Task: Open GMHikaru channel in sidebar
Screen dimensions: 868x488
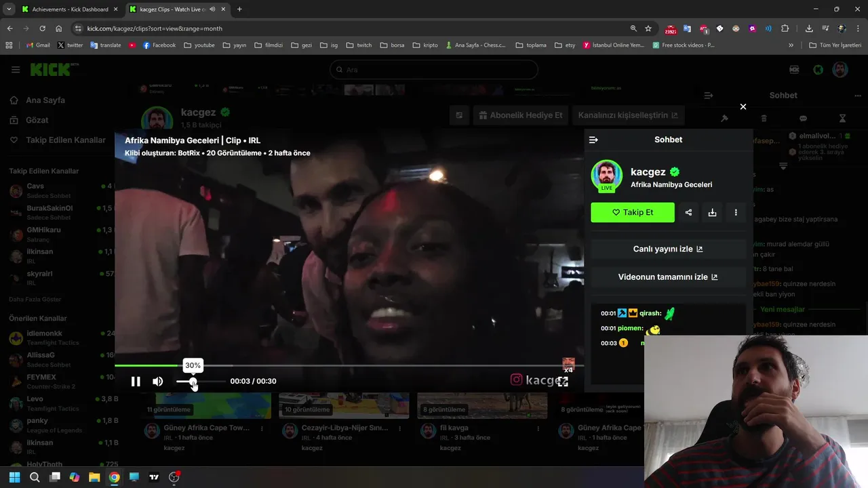Action: 61,234
